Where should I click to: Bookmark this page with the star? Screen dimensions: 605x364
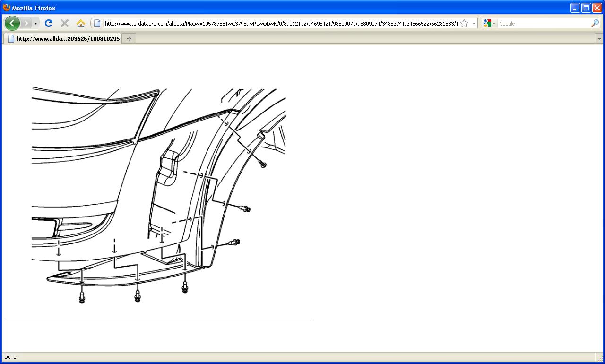pos(464,23)
